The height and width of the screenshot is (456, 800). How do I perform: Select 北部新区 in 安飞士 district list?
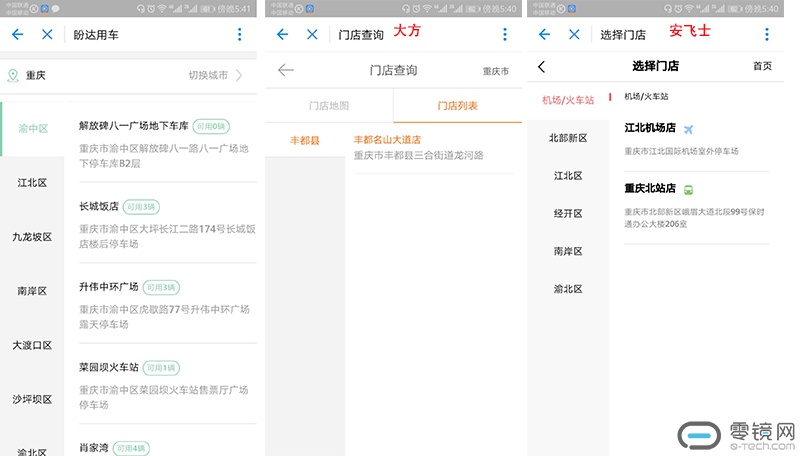click(x=568, y=138)
